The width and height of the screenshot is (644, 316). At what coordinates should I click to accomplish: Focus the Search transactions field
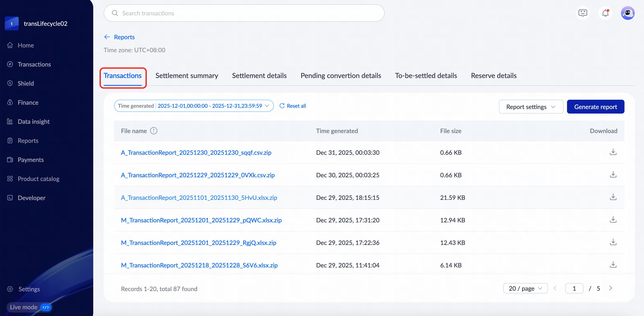click(x=244, y=13)
